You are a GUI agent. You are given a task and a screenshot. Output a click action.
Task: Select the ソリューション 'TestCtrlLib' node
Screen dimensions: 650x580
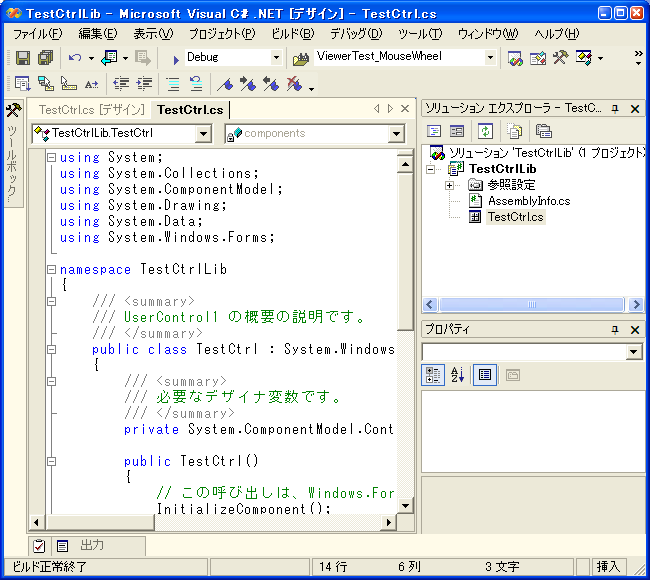coord(546,153)
